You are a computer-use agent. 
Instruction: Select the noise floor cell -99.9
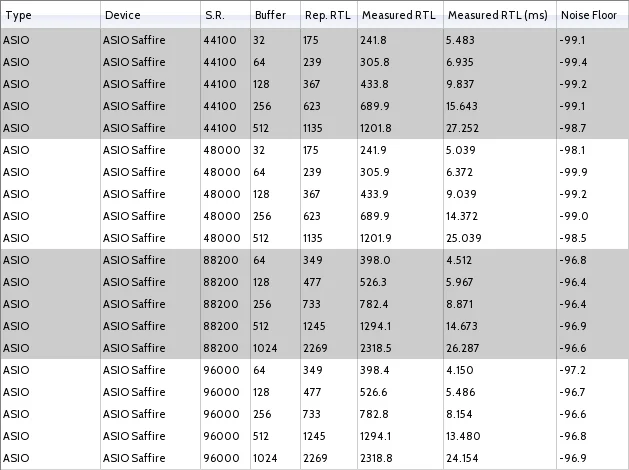coord(574,172)
